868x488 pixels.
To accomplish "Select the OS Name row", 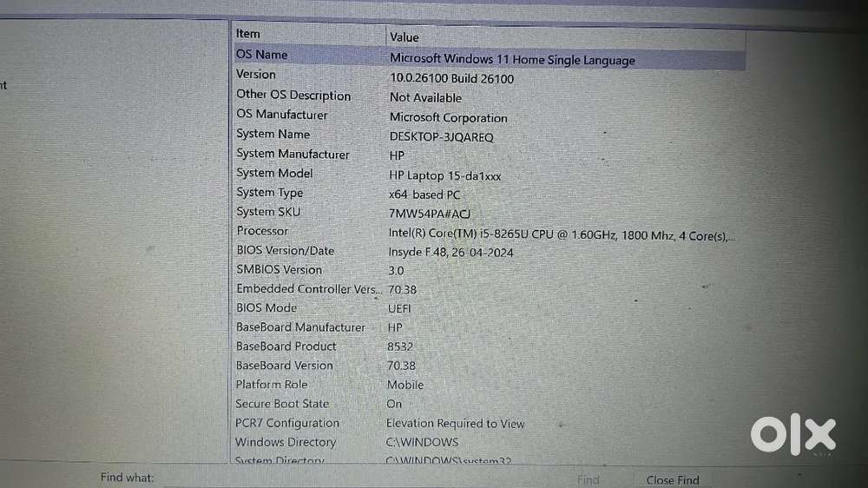I will [262, 55].
